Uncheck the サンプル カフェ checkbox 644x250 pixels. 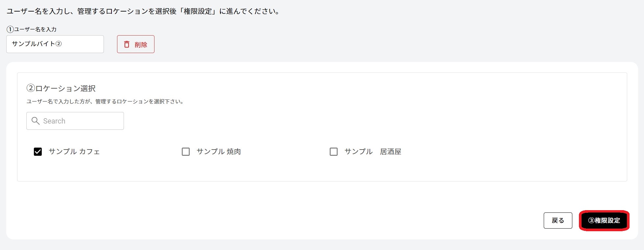[x=38, y=152]
